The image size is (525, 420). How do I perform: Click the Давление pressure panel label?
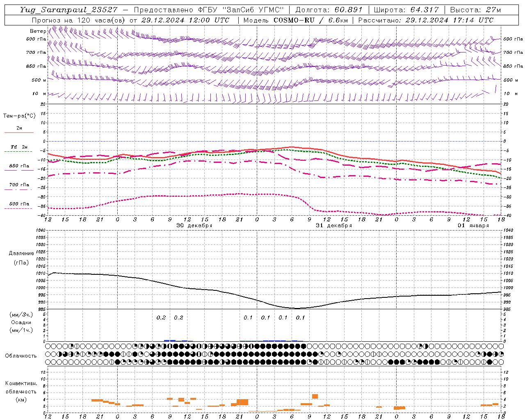21,253
